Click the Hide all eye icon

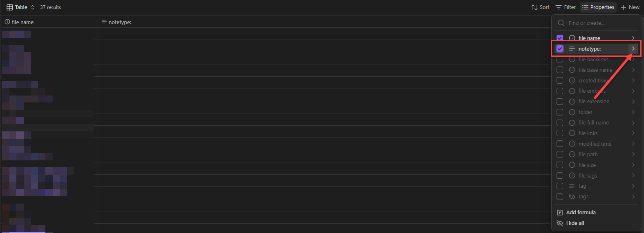click(x=560, y=223)
